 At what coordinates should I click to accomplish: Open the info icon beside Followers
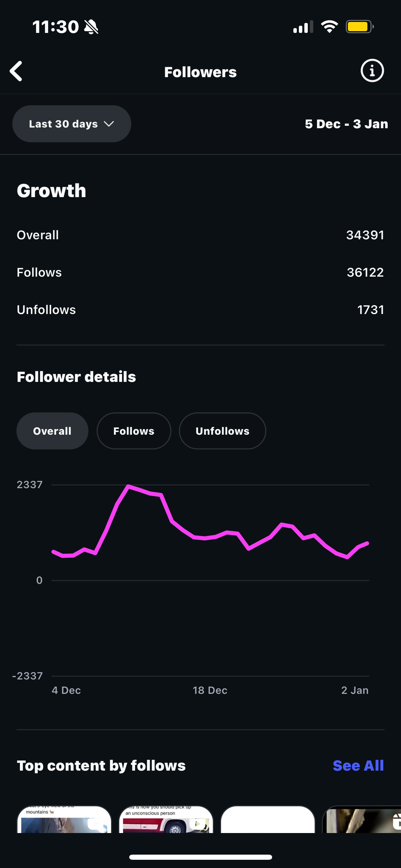point(372,71)
